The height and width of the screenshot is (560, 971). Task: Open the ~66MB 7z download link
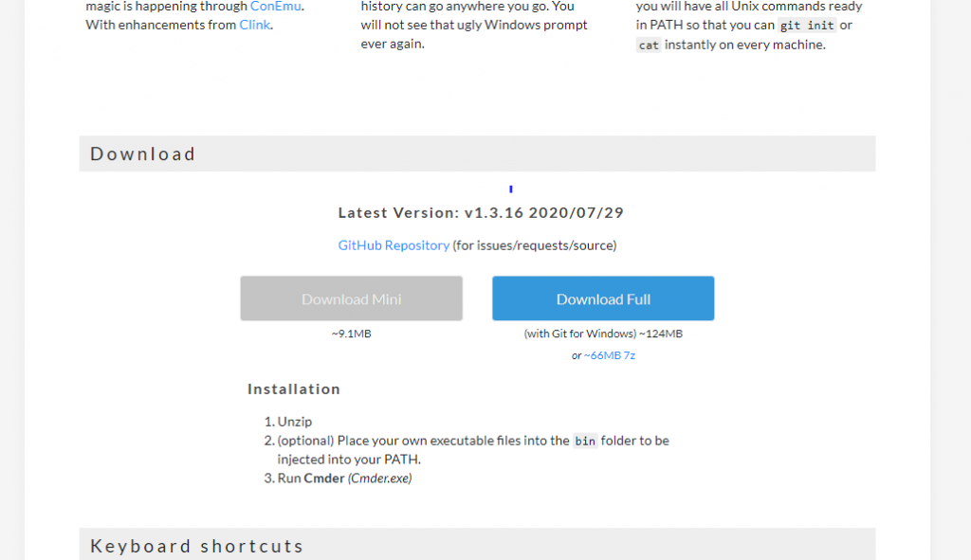610,355
